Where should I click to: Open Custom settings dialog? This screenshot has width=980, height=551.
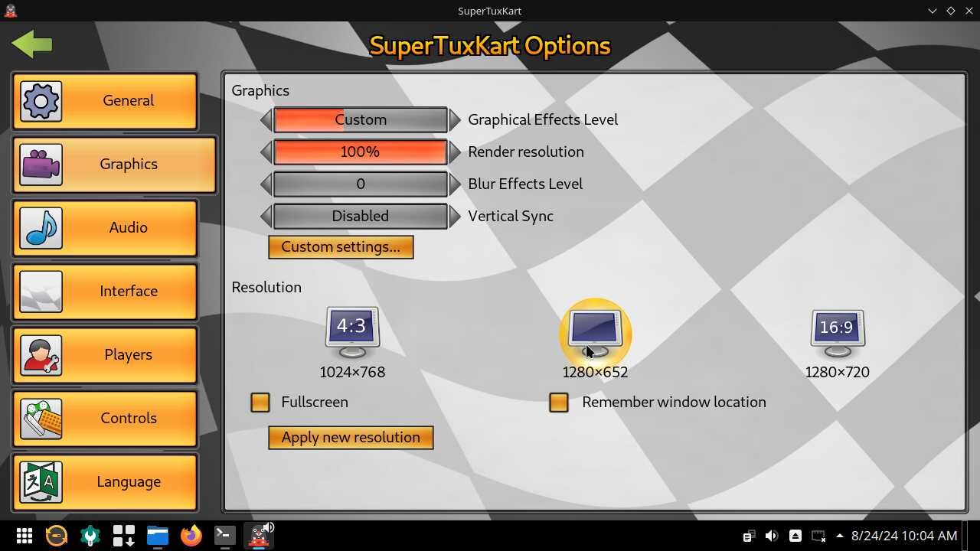click(341, 246)
